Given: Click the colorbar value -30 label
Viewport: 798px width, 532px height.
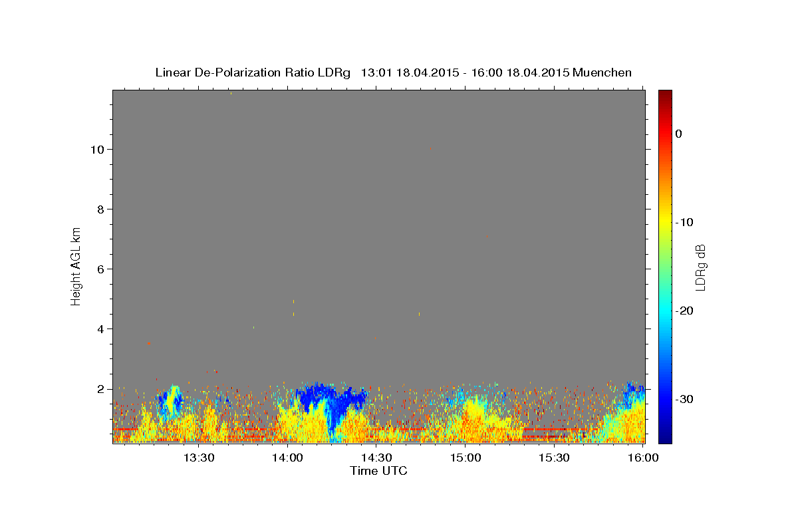Looking at the screenshot, I should click(685, 399).
